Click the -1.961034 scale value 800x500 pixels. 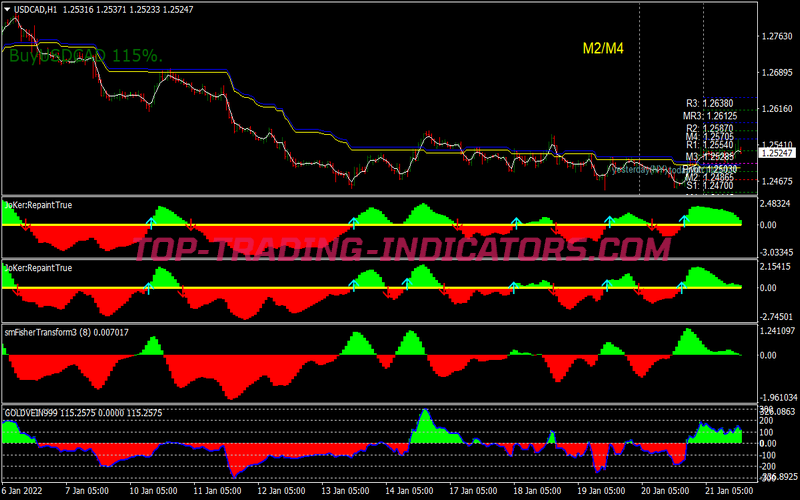[779, 397]
